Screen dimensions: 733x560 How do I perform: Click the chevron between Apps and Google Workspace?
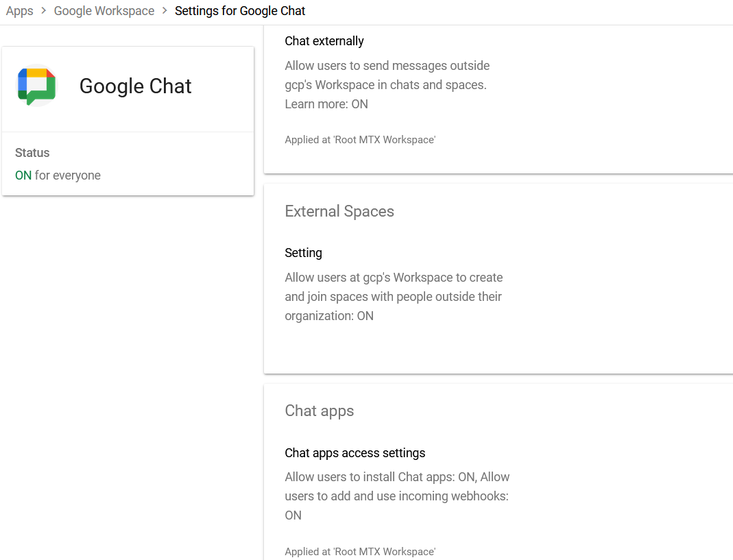click(44, 11)
